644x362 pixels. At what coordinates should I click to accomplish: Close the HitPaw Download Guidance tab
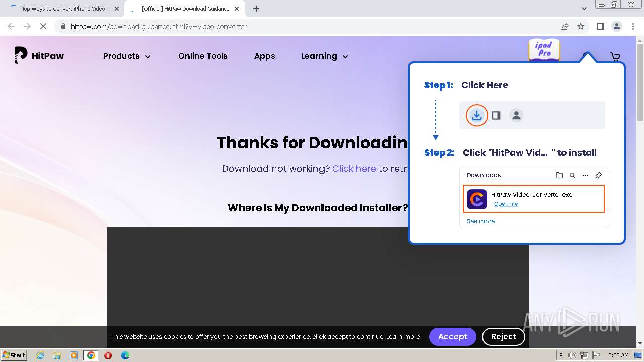tap(237, 9)
